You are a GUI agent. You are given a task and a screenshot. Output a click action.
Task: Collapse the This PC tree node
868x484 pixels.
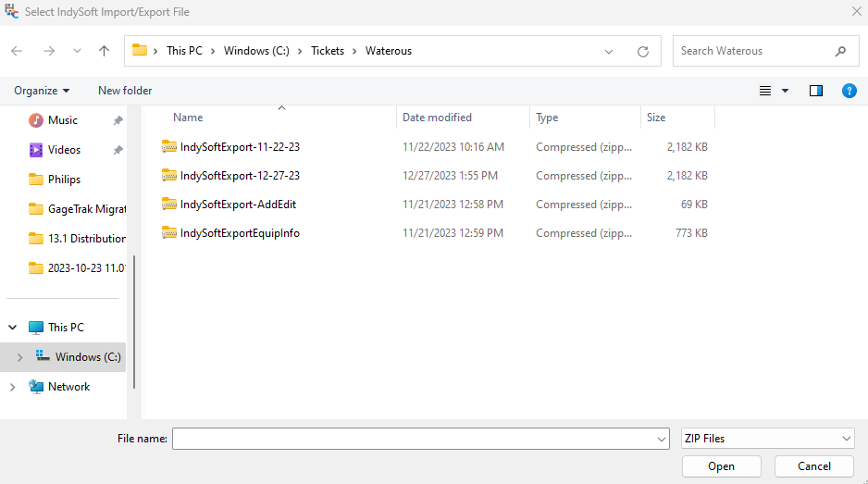13,328
